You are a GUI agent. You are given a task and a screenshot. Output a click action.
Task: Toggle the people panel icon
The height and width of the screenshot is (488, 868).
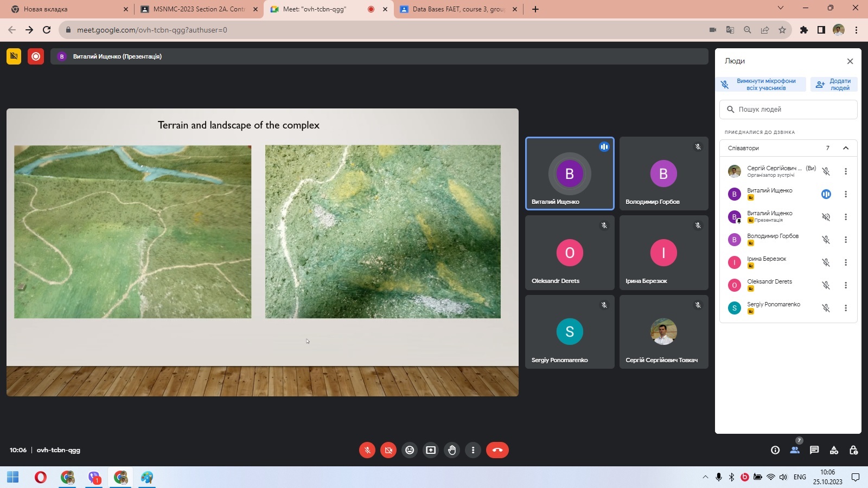795,450
